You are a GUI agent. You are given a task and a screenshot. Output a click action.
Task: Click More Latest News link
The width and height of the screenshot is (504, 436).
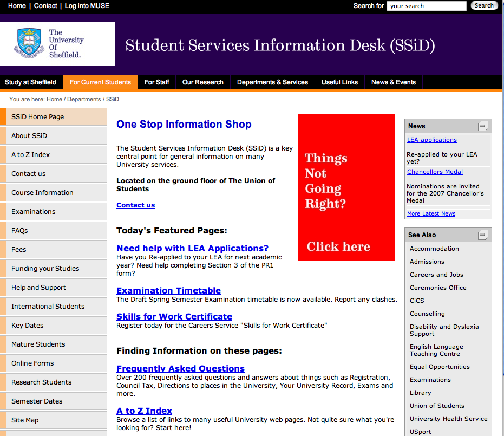point(431,213)
